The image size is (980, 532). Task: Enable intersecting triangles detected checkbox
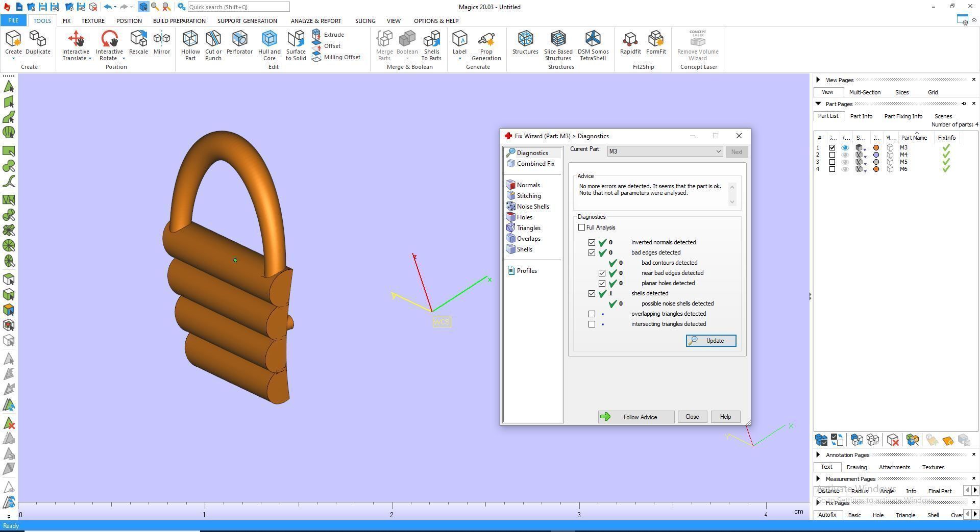(x=592, y=324)
